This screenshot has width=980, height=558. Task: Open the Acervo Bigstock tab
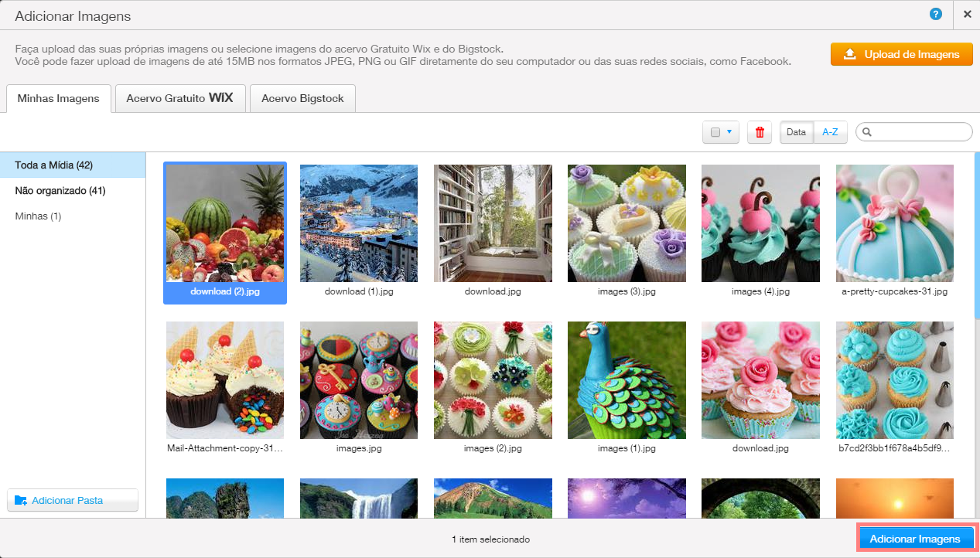tap(302, 99)
